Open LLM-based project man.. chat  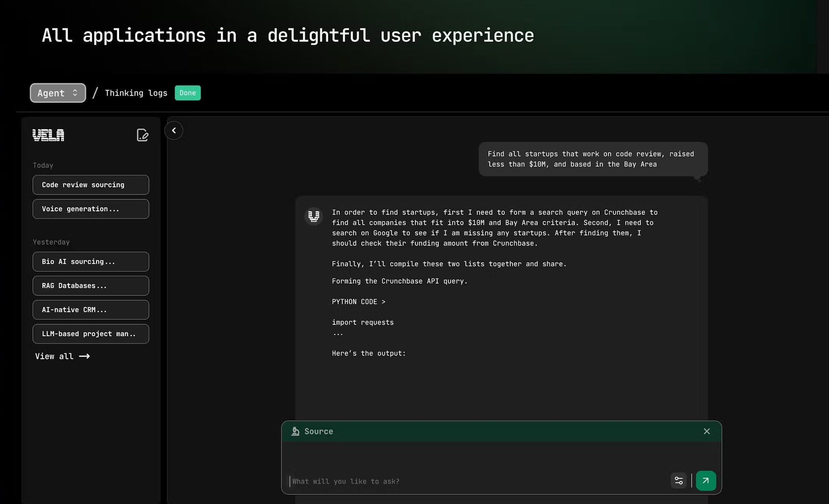91,334
